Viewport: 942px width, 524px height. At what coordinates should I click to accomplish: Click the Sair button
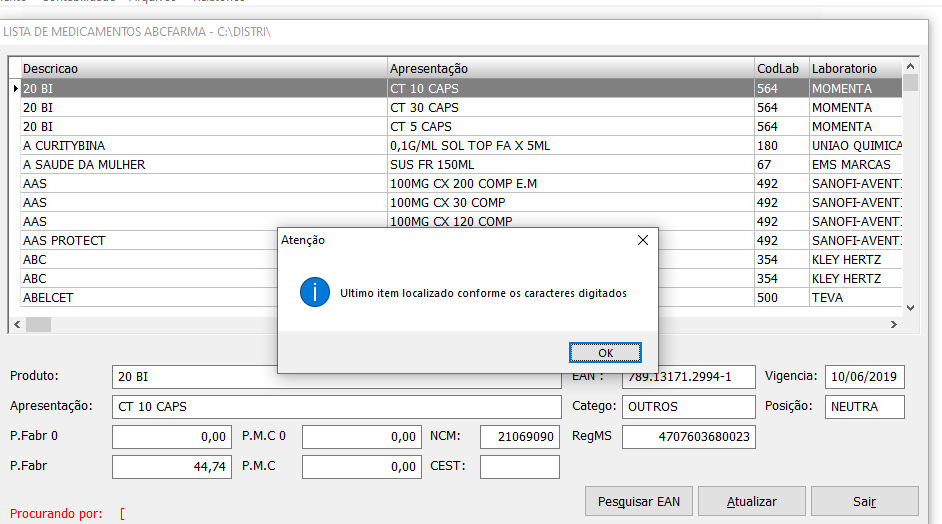tap(865, 501)
